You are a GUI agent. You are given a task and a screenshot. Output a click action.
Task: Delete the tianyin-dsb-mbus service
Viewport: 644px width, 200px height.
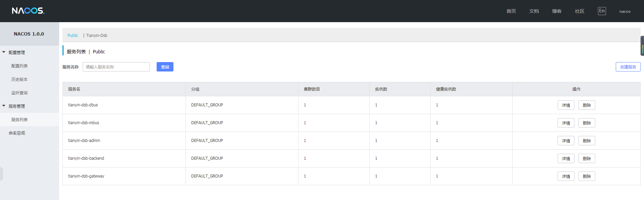587,123
